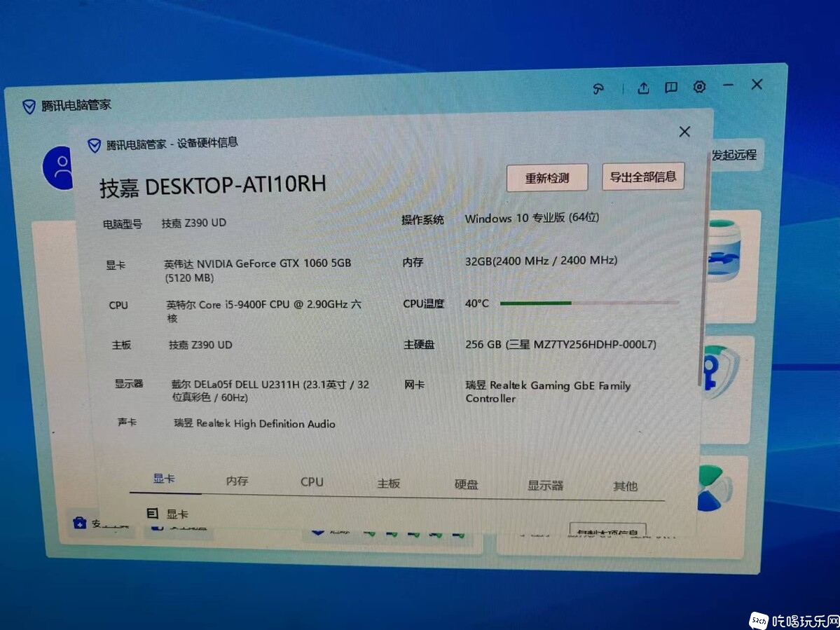
Task: Close the 设备硬件信息 hardware info dialog
Action: [684, 132]
